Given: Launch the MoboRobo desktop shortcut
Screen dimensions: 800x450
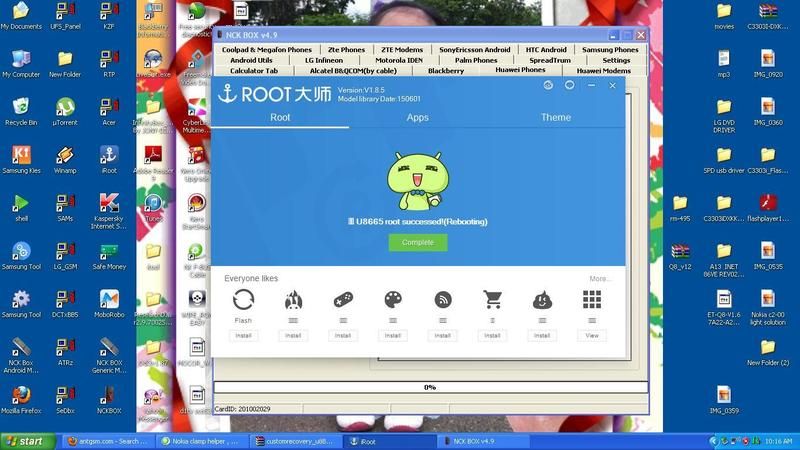Looking at the screenshot, I should (109, 300).
